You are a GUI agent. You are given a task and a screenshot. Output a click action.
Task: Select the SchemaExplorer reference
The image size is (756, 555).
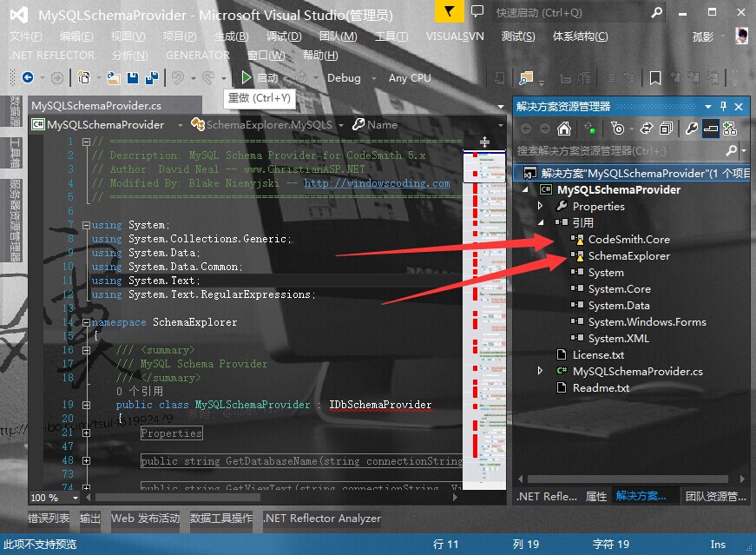[628, 255]
